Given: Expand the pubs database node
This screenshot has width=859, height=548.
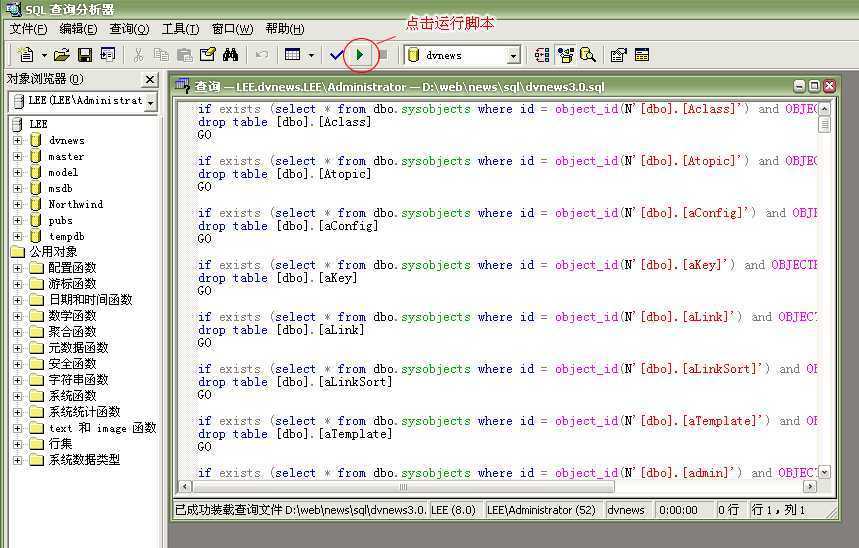Looking at the screenshot, I should pyautogui.click(x=18, y=220).
